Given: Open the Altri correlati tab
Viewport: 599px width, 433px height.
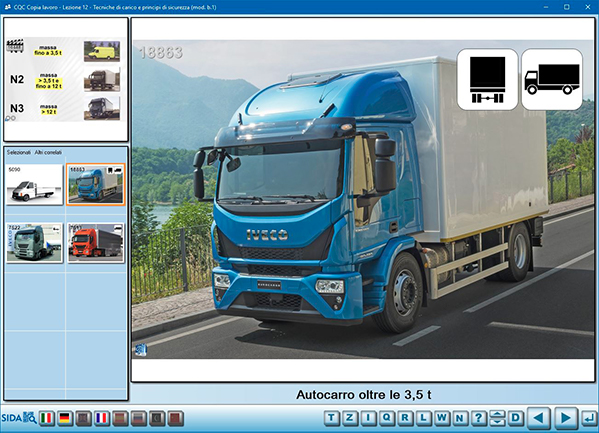Looking at the screenshot, I should coord(48,152).
